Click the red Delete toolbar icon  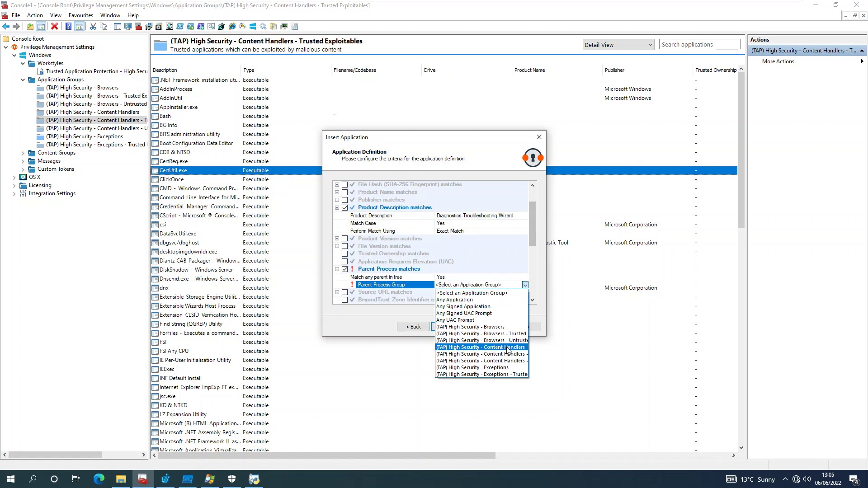coord(54,26)
